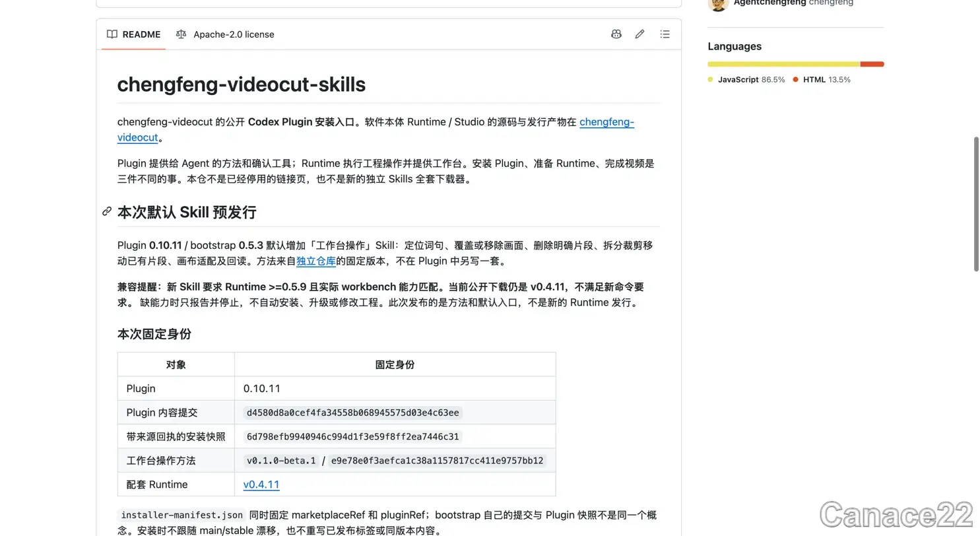Click the Languages sidebar heading

(x=735, y=46)
